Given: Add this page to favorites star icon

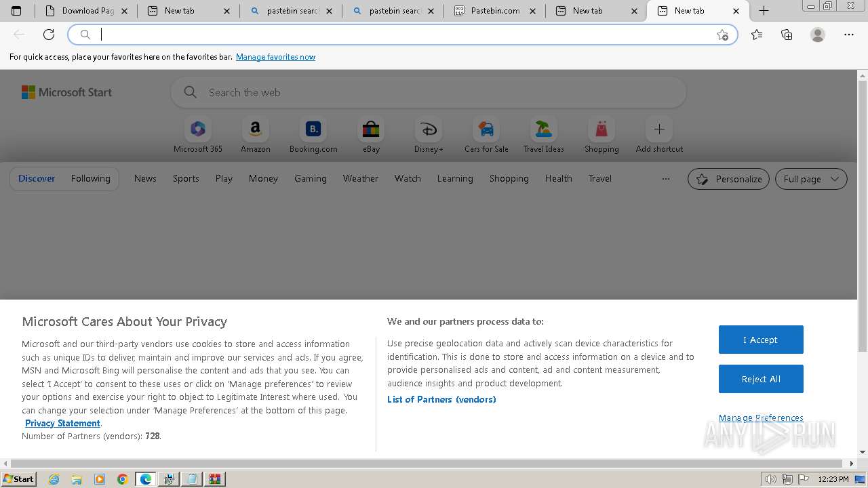Looking at the screenshot, I should (722, 35).
